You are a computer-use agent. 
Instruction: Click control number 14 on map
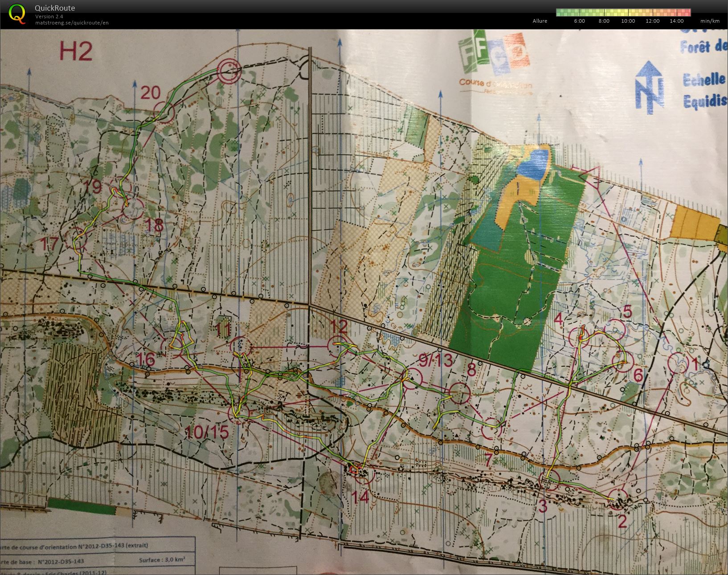pos(361,497)
